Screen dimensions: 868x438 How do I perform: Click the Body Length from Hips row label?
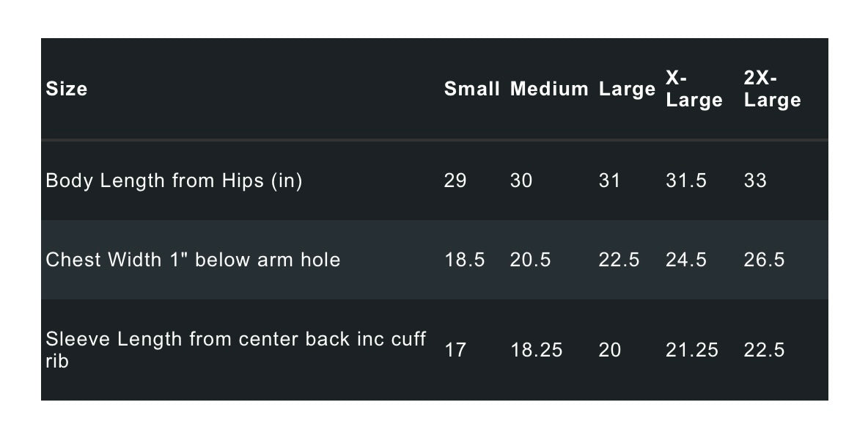pyautogui.click(x=174, y=180)
